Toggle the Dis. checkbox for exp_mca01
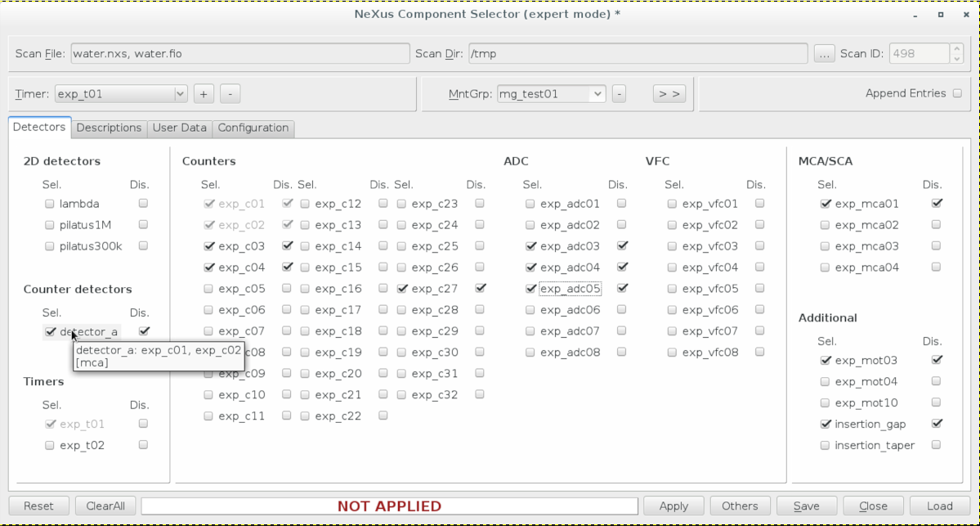Screen dimensions: 980x526 (x=937, y=203)
